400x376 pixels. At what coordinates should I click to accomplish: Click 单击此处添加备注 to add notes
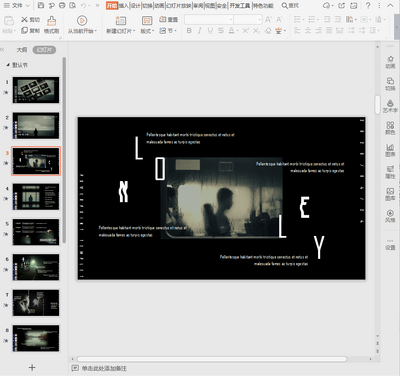104,368
